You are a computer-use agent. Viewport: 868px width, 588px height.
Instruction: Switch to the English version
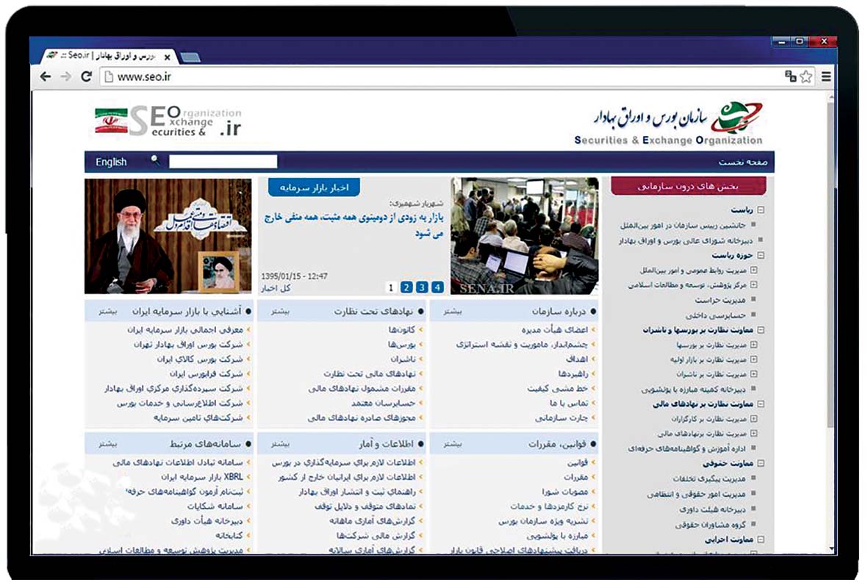tap(111, 162)
